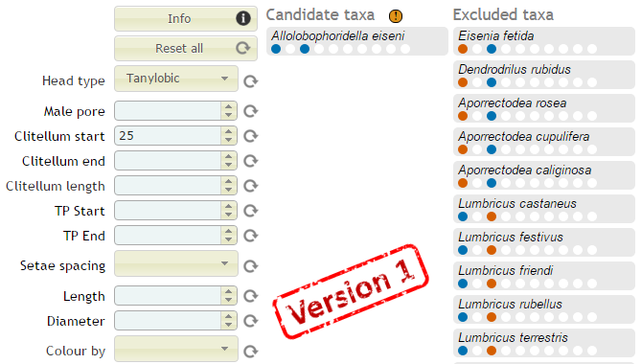
Task: Open the Colour by dropdown
Action: [x=176, y=349]
